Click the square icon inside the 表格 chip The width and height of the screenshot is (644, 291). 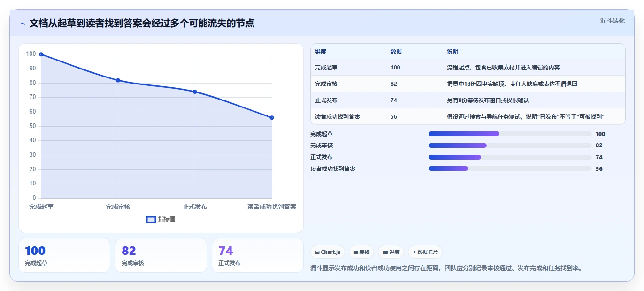(356, 253)
